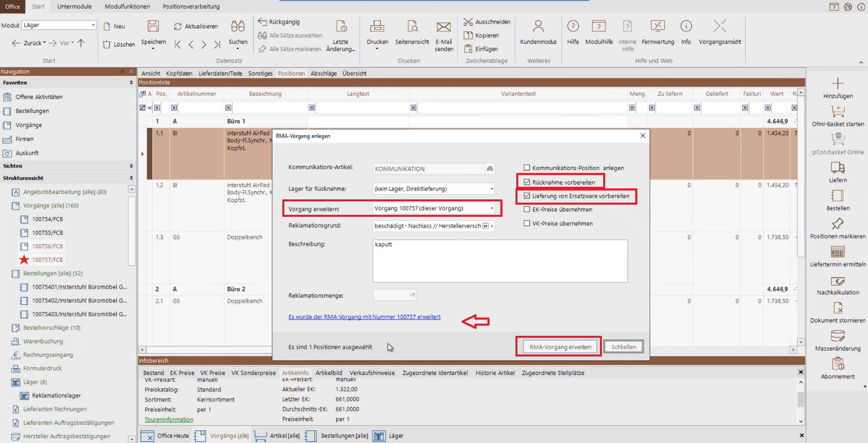Click Ofml-Basket starten cart icon

point(837,111)
